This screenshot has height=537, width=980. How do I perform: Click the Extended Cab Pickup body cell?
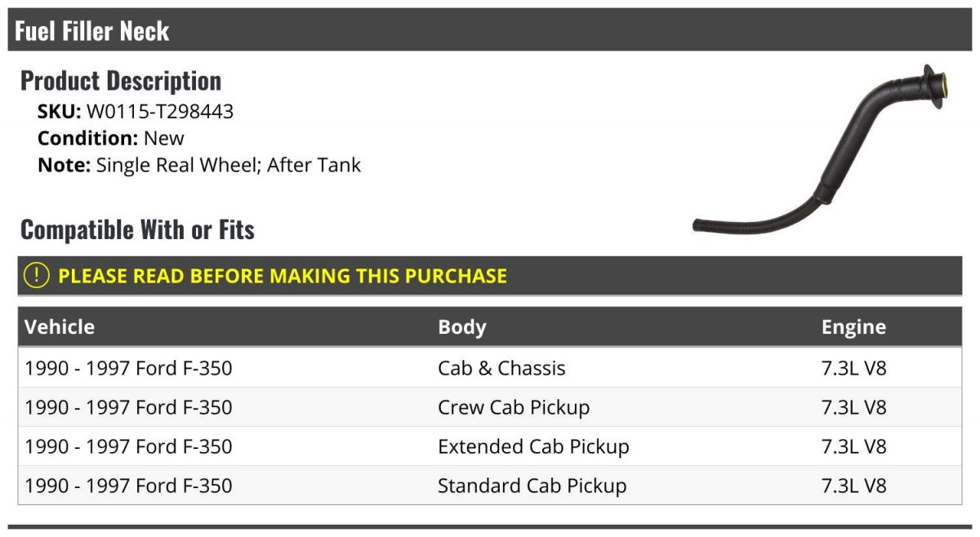[533, 446]
